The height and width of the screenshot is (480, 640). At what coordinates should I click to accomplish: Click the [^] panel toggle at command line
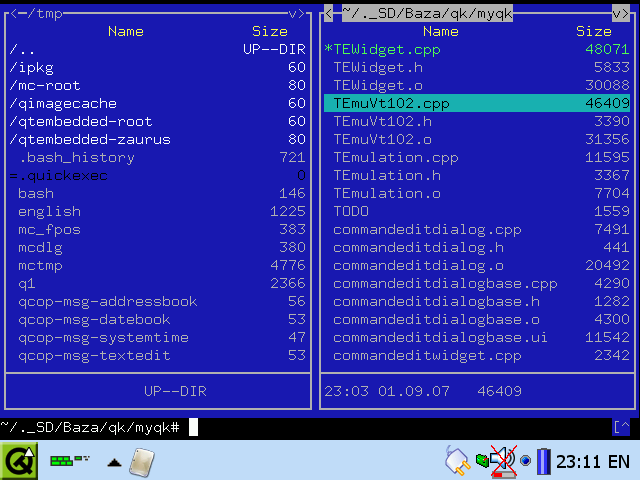[x=621, y=427]
